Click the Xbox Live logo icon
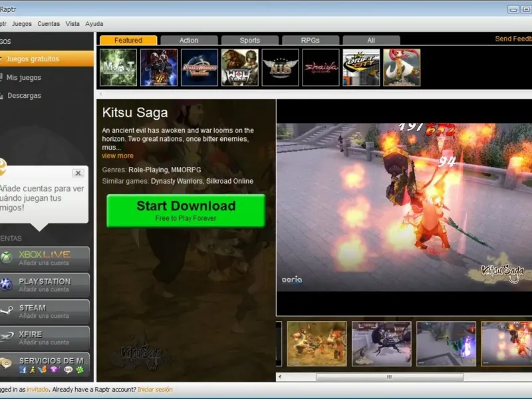Image resolution: width=532 pixels, height=399 pixels. tap(6, 257)
